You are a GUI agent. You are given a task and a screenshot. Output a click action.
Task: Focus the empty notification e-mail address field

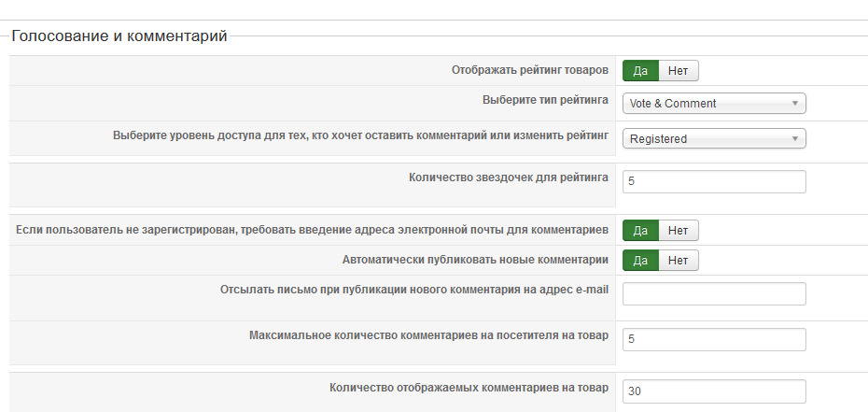click(714, 293)
